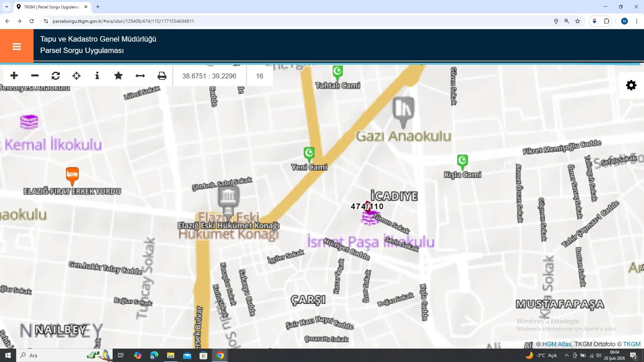Click the browser address bar URL
The width and height of the screenshot is (644, 362).
tap(123, 21)
